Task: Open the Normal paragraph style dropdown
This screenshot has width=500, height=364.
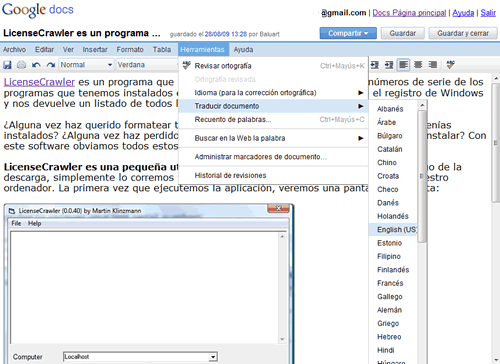Action: point(86,65)
